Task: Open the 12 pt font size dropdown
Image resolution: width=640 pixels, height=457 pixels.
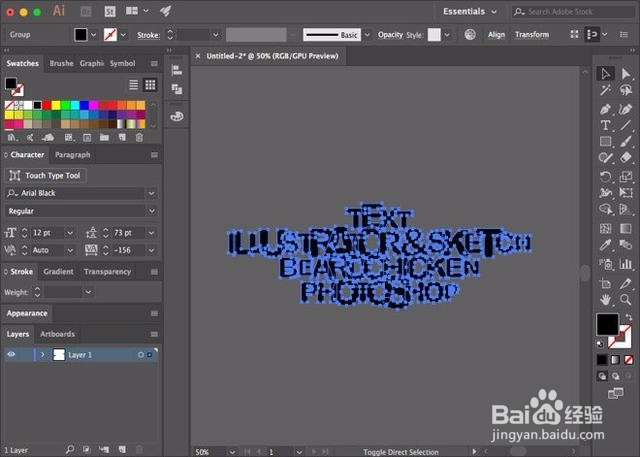Action: (70, 233)
